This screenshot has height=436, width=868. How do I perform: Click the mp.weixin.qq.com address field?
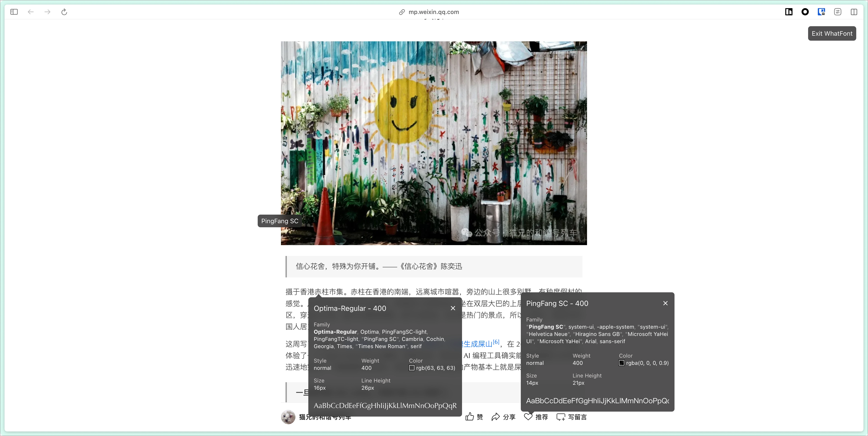[434, 12]
